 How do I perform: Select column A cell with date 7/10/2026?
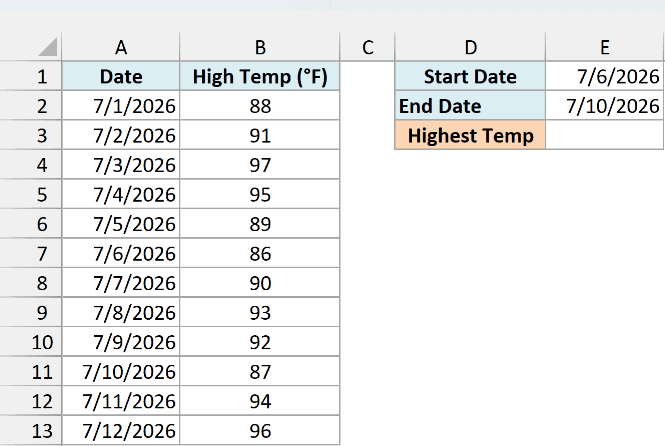(x=121, y=371)
